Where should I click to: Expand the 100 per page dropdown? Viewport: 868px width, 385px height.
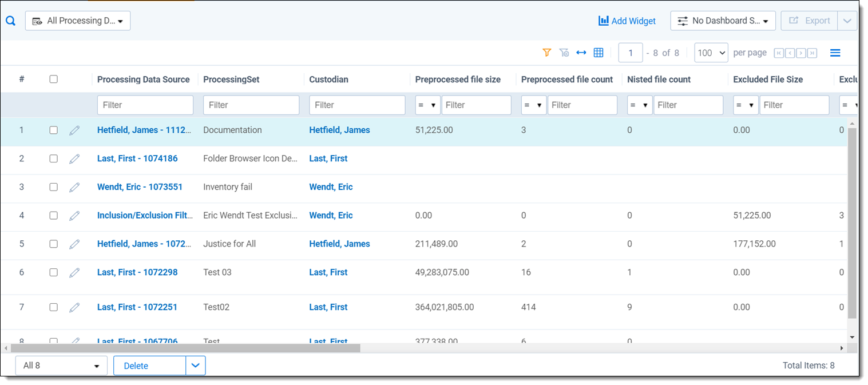[x=711, y=53]
